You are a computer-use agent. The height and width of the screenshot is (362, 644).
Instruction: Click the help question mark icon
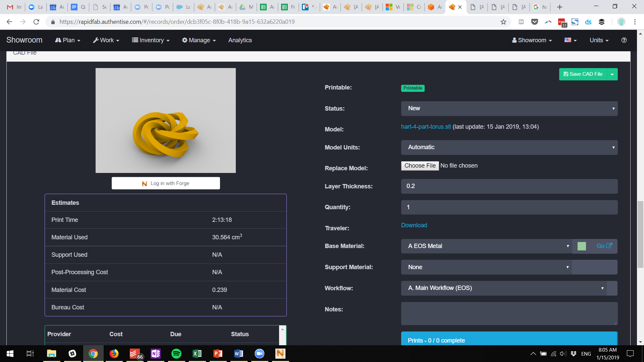[624, 40]
